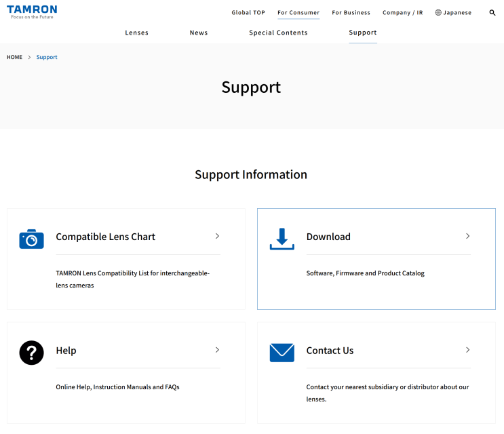Click 'Focus on the Future' tagline

coord(32,17)
